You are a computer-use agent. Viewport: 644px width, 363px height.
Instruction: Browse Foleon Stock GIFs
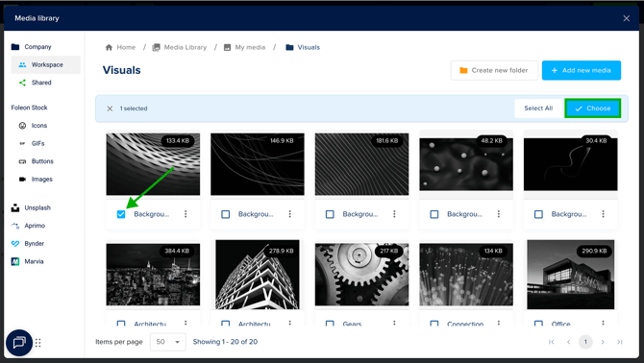32,143
